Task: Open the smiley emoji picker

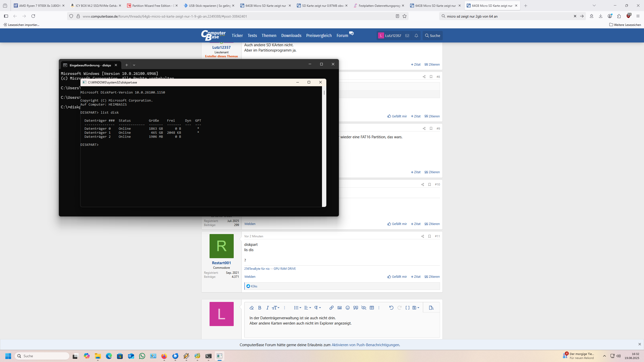Action: (x=347, y=308)
